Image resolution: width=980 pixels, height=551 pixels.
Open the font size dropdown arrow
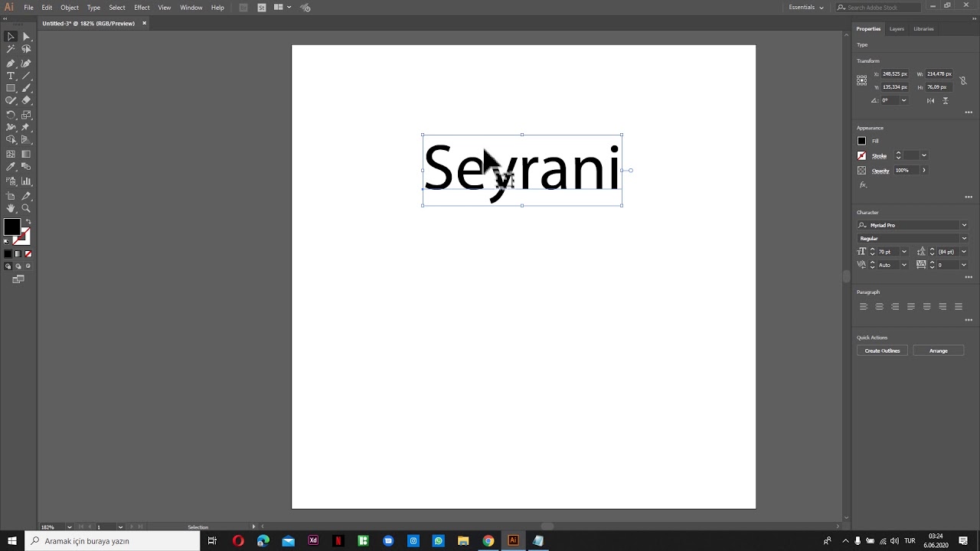coord(904,252)
